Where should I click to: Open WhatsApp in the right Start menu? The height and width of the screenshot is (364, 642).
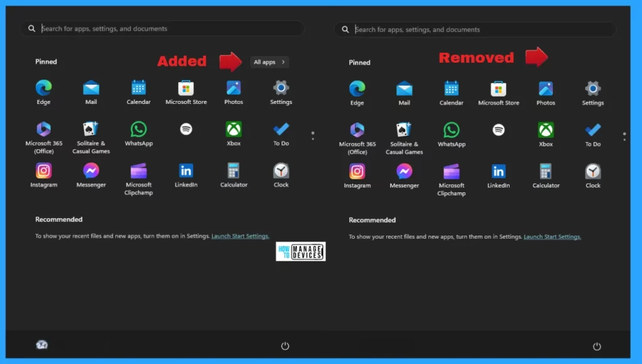(x=451, y=135)
